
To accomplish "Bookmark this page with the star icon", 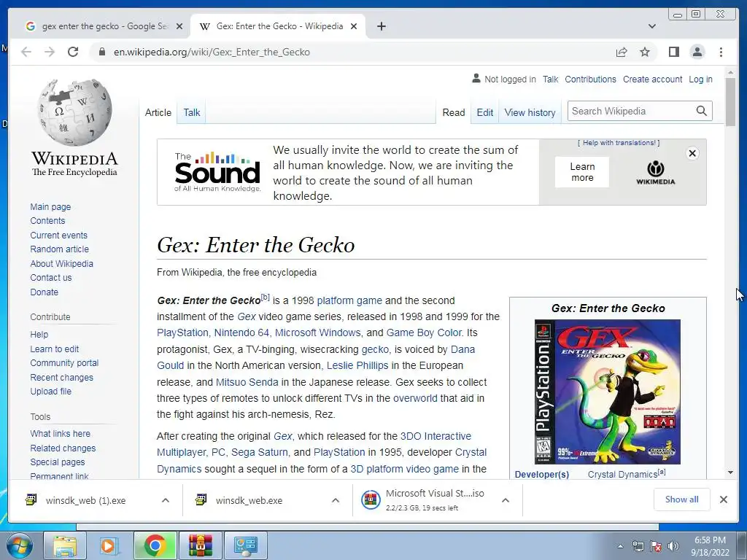I will [645, 52].
